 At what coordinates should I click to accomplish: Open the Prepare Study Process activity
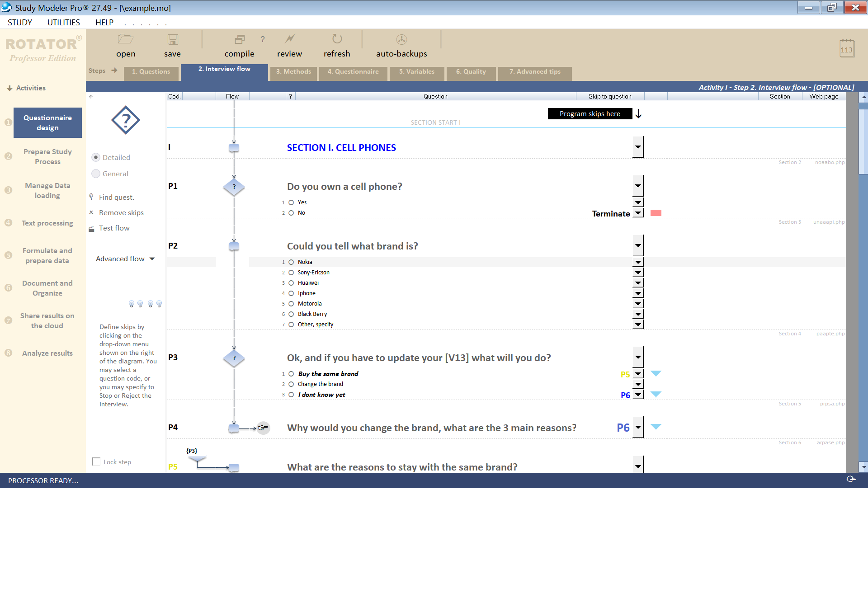click(47, 156)
